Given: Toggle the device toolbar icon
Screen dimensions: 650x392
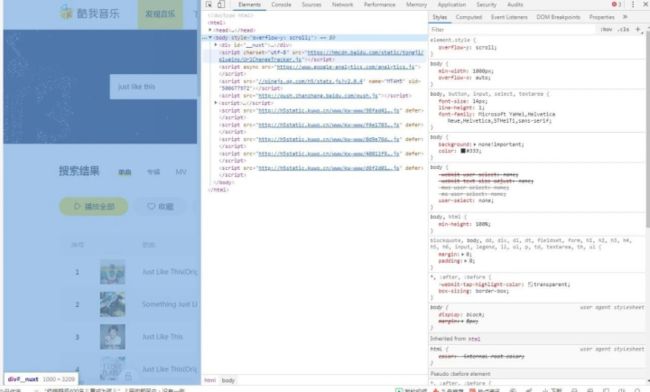Looking at the screenshot, I should [221, 5].
